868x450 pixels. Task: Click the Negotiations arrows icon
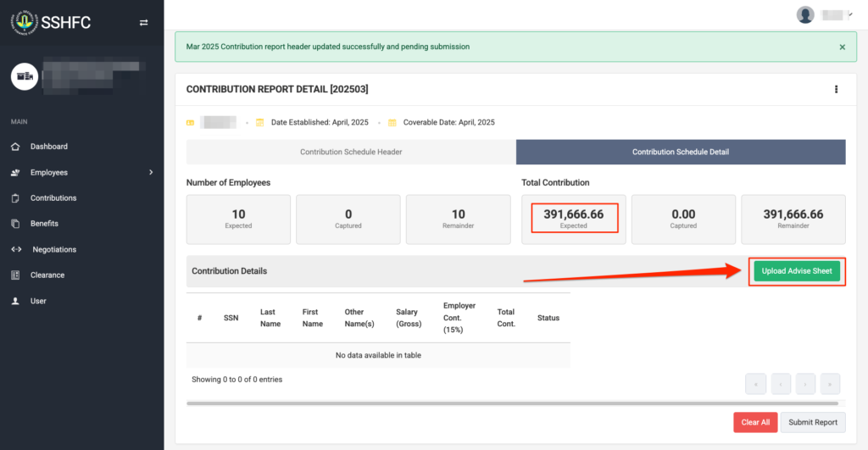coord(15,250)
